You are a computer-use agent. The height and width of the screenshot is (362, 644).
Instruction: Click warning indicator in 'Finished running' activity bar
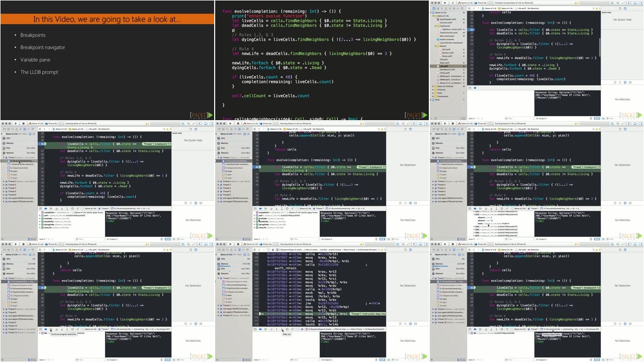click(x=576, y=3)
